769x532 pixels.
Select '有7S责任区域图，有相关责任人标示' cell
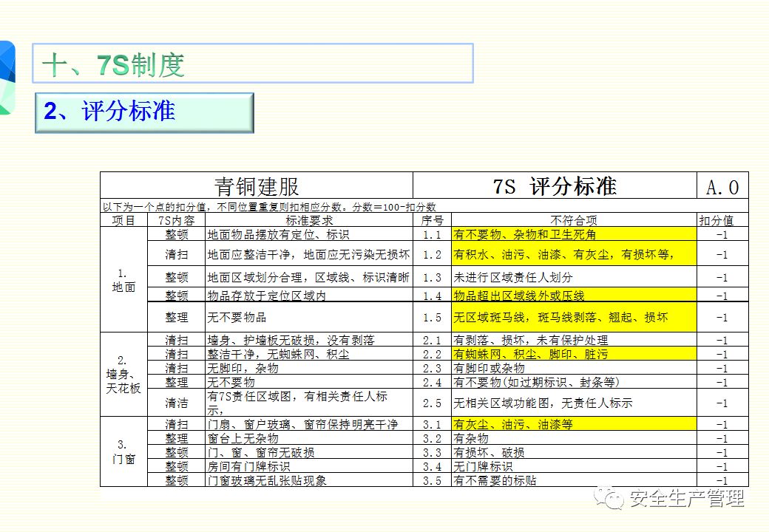pyautogui.click(x=309, y=403)
